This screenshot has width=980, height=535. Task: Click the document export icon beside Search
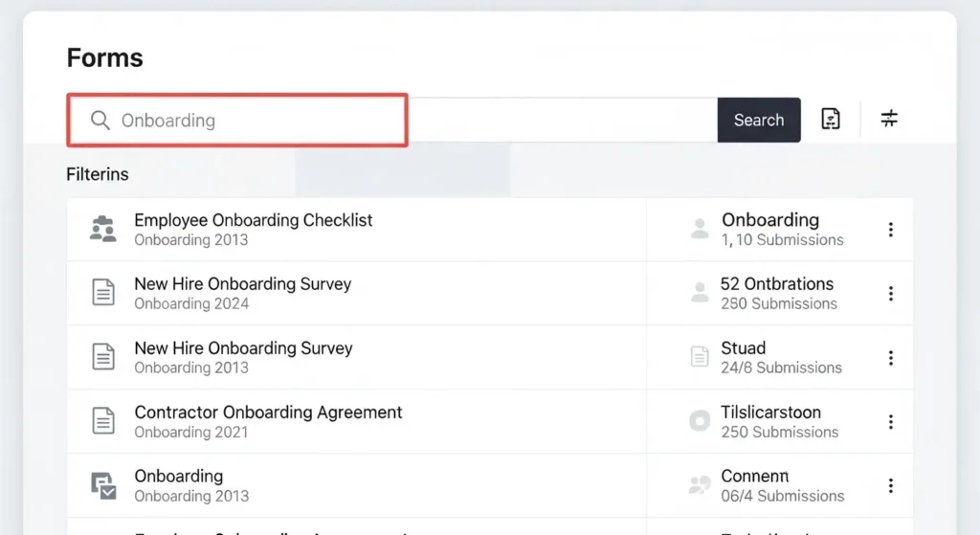pyautogui.click(x=831, y=120)
